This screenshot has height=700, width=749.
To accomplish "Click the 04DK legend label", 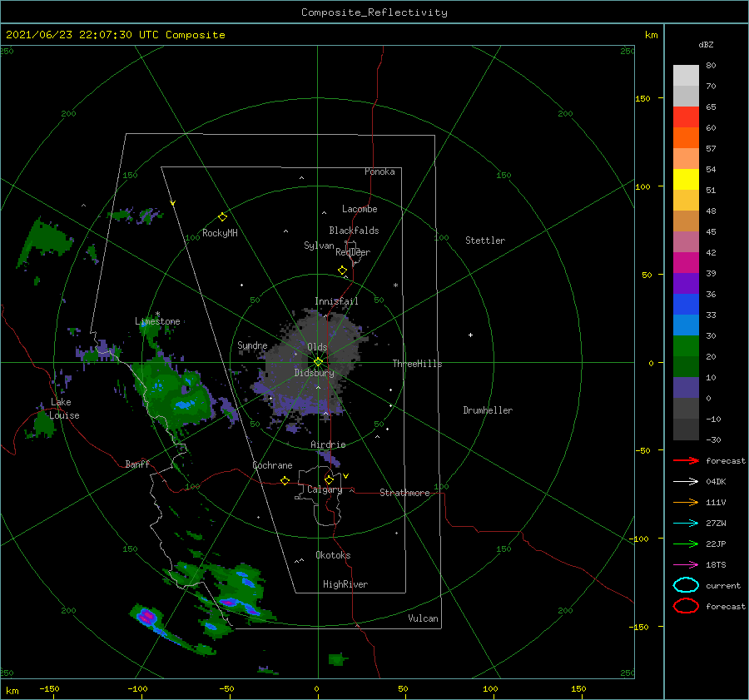I will pos(716,482).
